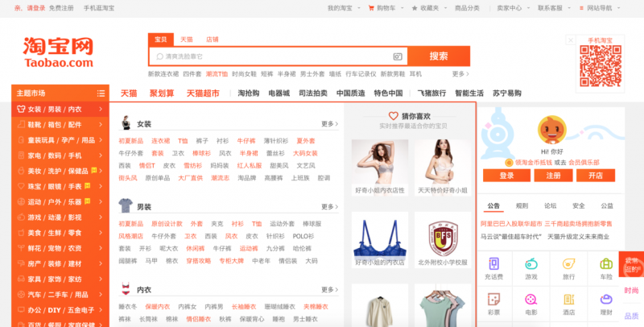Open the 旅行 service icon
The image size is (644, 327).
pyautogui.click(x=569, y=263)
